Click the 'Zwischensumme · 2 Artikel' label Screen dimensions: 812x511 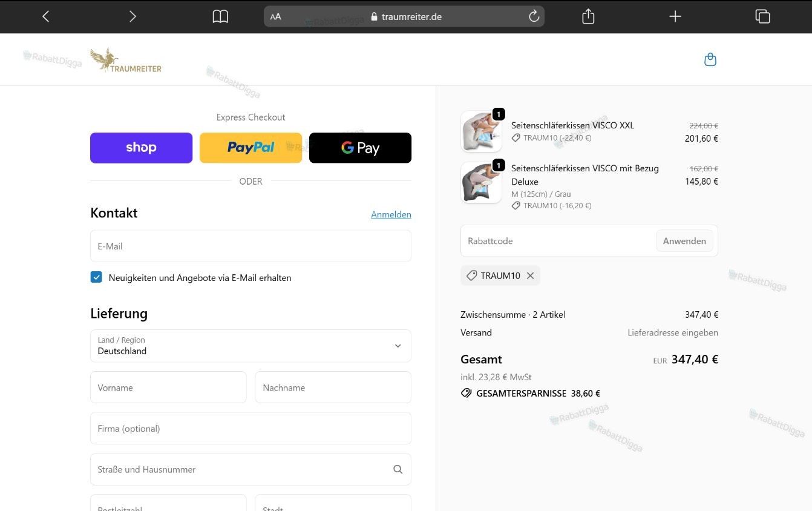[512, 314]
